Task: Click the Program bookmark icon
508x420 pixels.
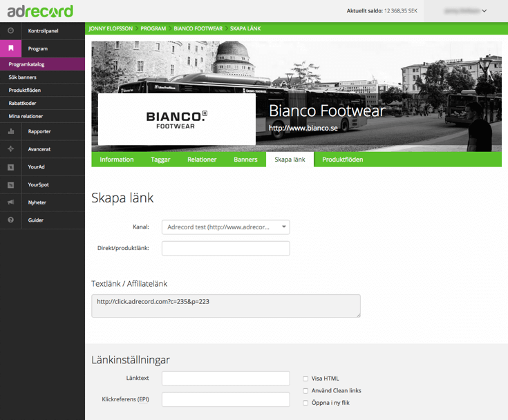Action: (x=10, y=48)
